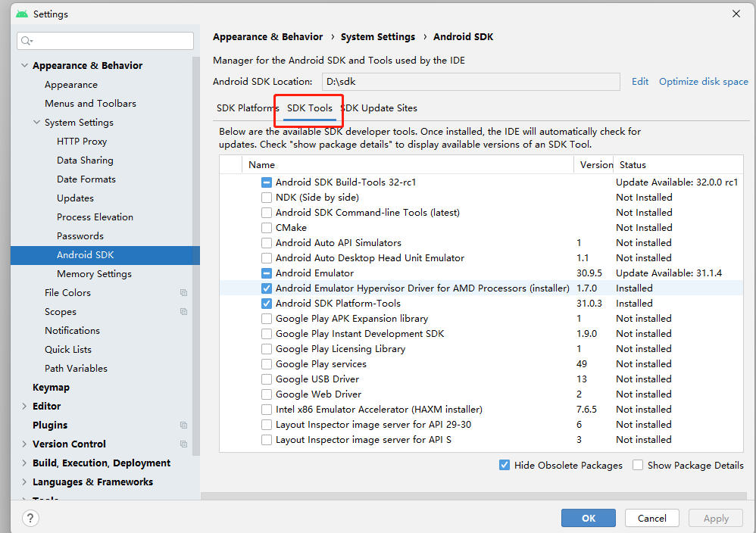Click the project-level icon beside Plugins
The image size is (756, 533).
[183, 425]
